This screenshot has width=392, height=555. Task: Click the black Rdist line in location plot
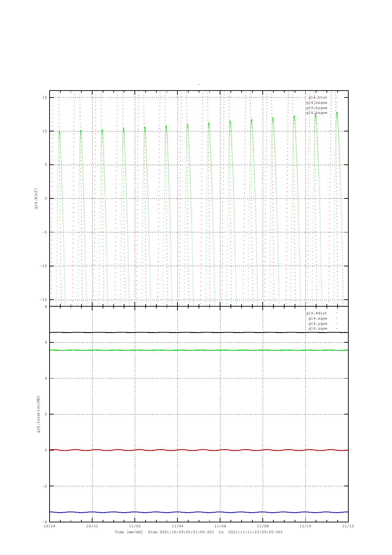point(199,332)
